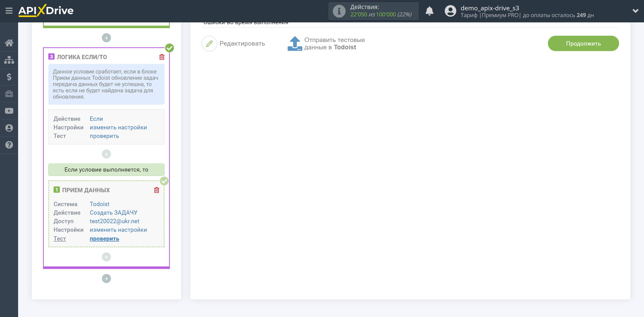This screenshot has height=317, width=644.
Task: Change settings in ПРИЕМ ДАННЫХ block
Action: [118, 230]
